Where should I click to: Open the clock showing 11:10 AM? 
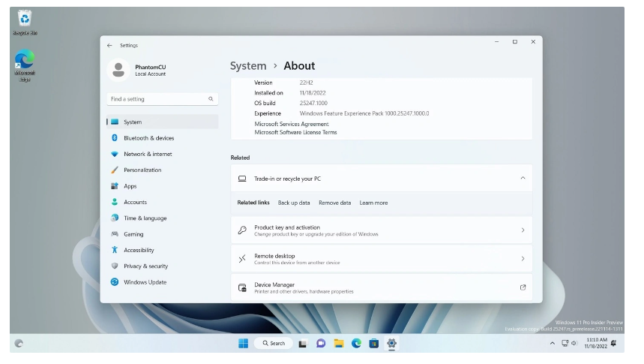[596, 344]
